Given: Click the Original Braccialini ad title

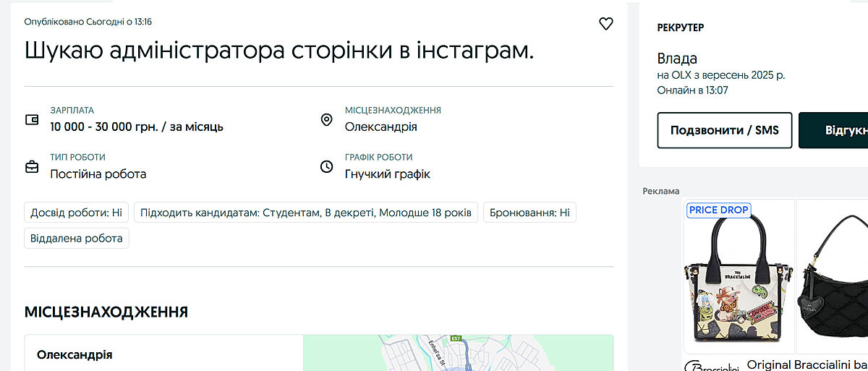Looking at the screenshot, I should tap(807, 364).
